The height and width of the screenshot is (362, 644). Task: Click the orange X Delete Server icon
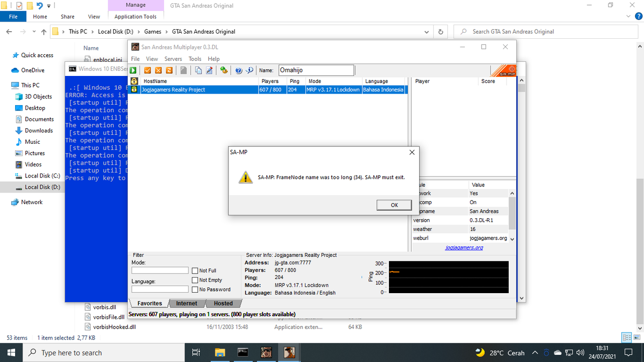point(158,70)
